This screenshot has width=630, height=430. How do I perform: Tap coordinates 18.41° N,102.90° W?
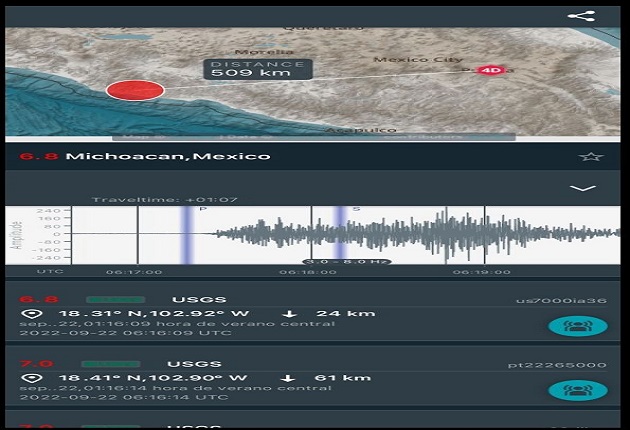point(153,378)
